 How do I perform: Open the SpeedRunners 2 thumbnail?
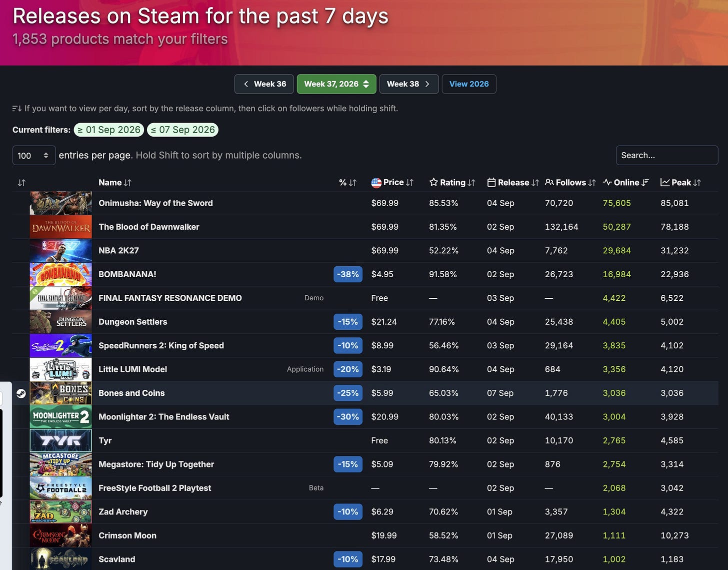coord(61,346)
